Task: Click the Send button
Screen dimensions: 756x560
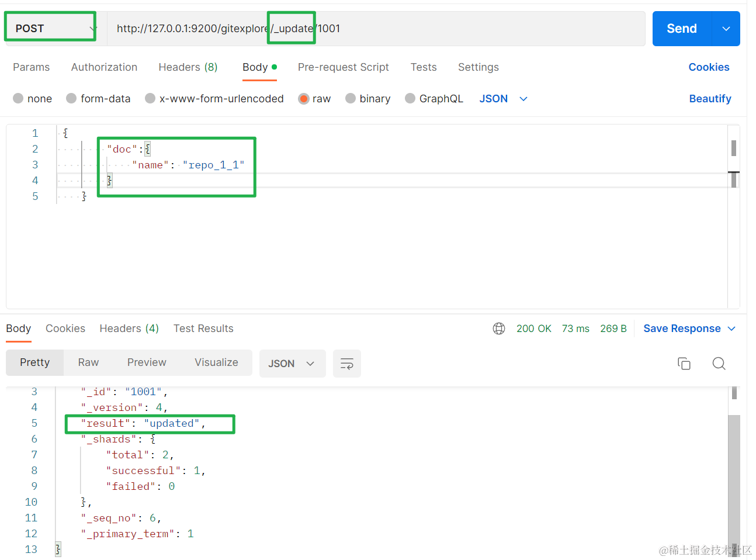Action: tap(682, 29)
